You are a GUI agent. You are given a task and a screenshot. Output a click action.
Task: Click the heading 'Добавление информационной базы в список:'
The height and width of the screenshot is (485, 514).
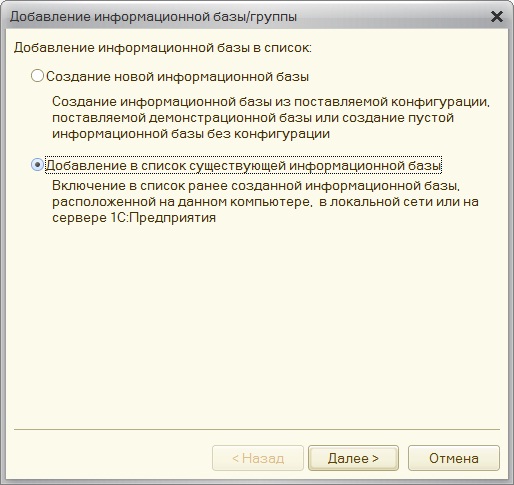(163, 48)
